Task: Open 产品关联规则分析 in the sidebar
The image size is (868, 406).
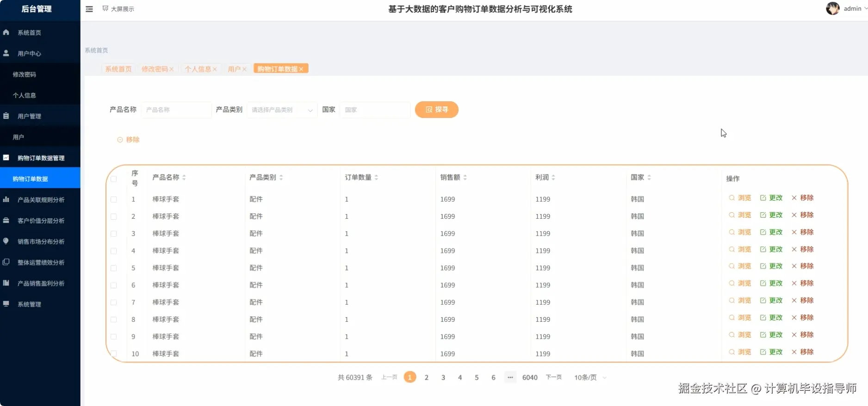Action: tap(40, 200)
